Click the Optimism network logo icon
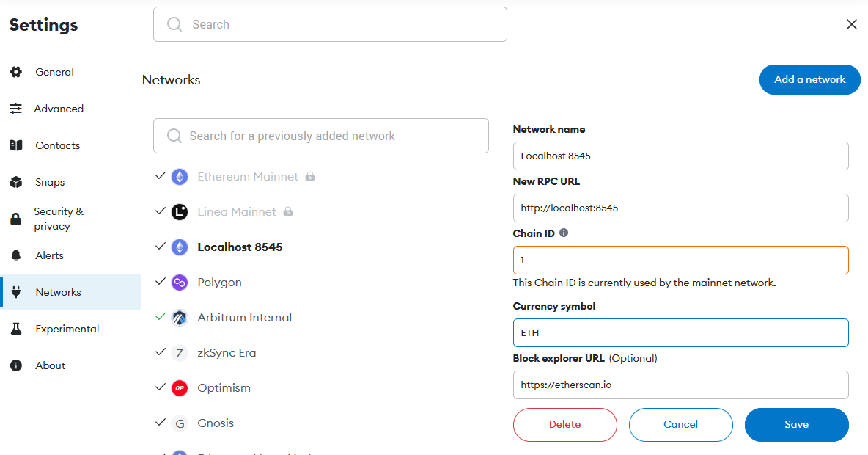 click(180, 388)
